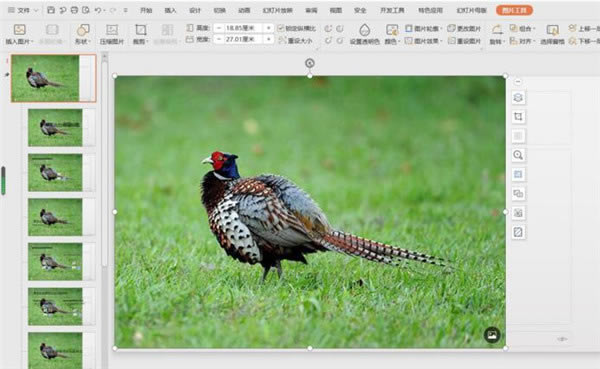Viewport: 600px width, 369px height.
Task: Open the crop tool in floating sidebar
Action: click(518, 116)
